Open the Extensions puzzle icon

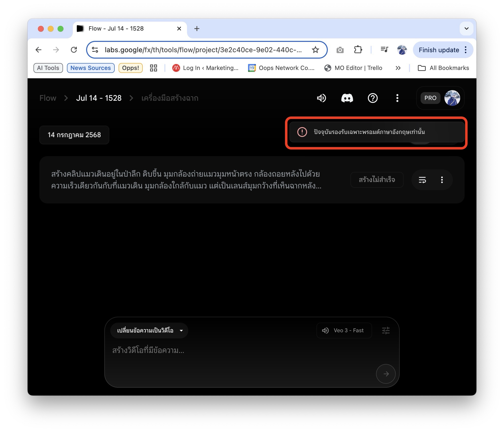coord(358,50)
